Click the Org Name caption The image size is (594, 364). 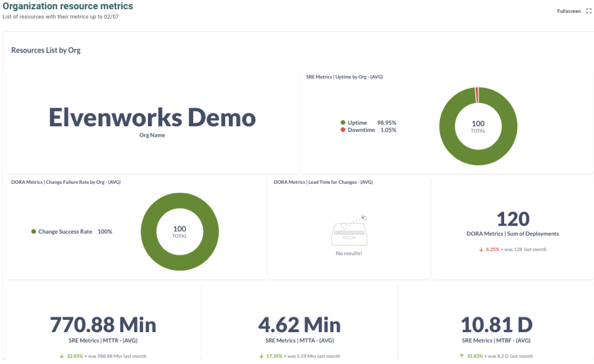(x=153, y=135)
